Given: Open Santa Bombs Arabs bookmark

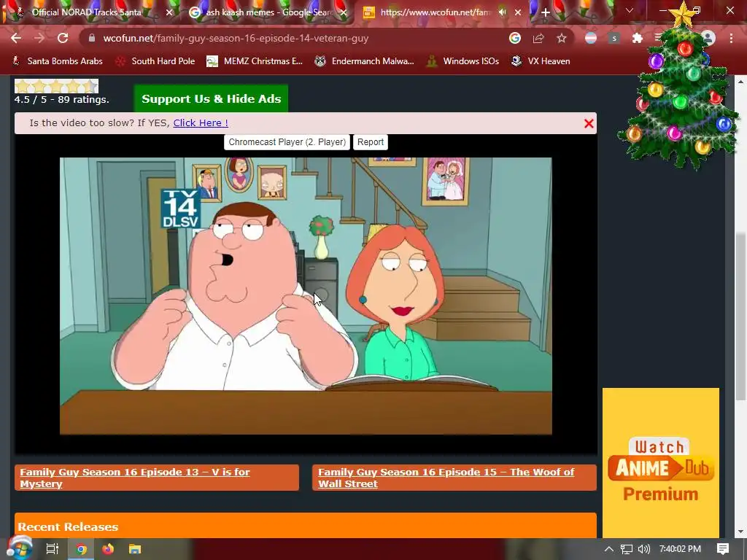Looking at the screenshot, I should 57,61.
